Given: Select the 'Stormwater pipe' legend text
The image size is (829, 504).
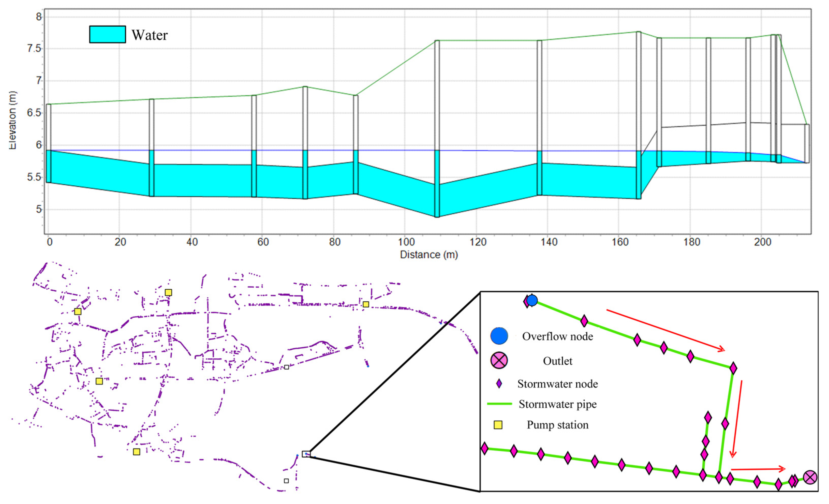Looking at the screenshot, I should click(x=557, y=404).
